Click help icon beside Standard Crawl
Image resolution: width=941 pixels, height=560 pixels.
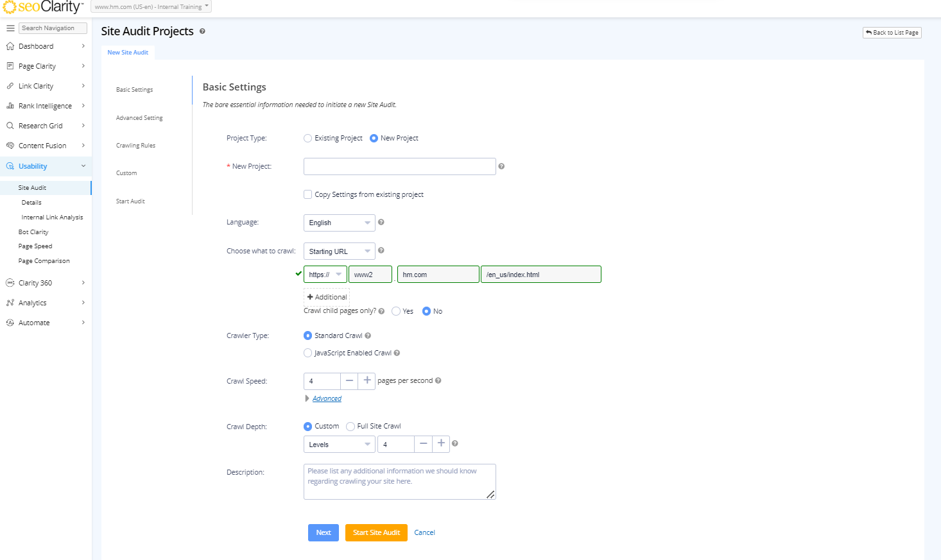pos(368,335)
